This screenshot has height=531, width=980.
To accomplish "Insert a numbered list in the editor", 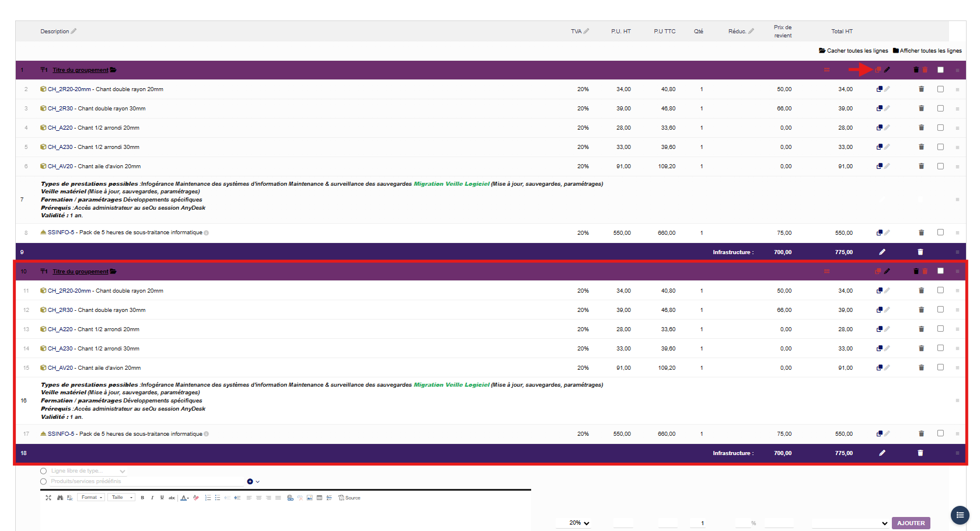I will click(208, 498).
